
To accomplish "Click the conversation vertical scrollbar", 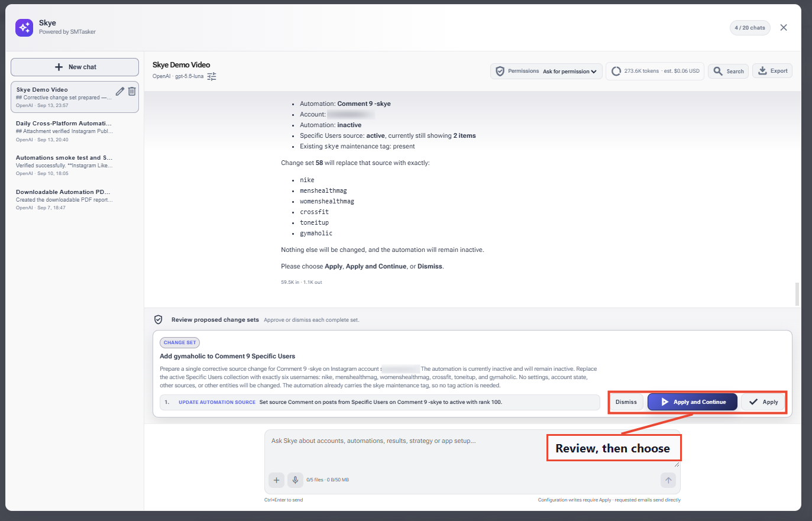I will (x=797, y=293).
